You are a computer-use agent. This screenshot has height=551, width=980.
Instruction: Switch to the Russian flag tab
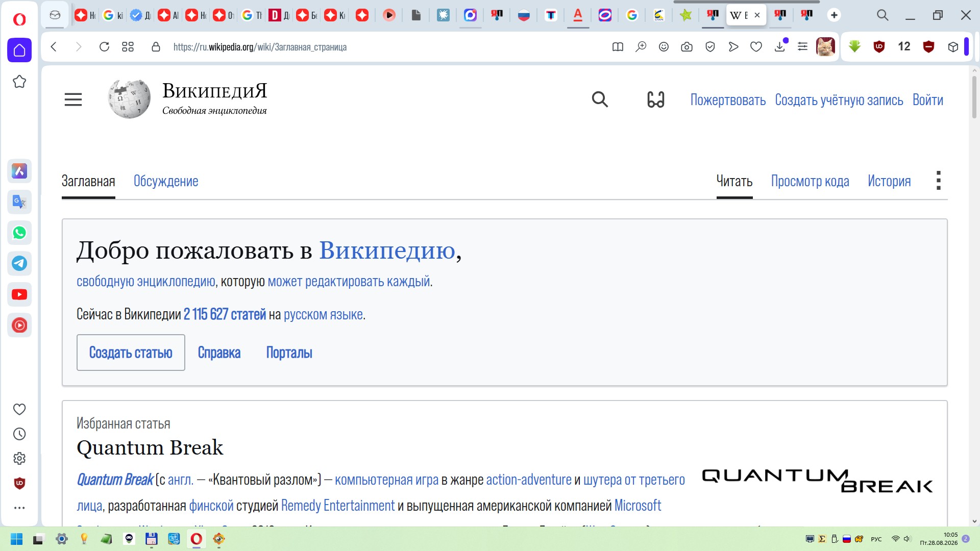click(524, 15)
